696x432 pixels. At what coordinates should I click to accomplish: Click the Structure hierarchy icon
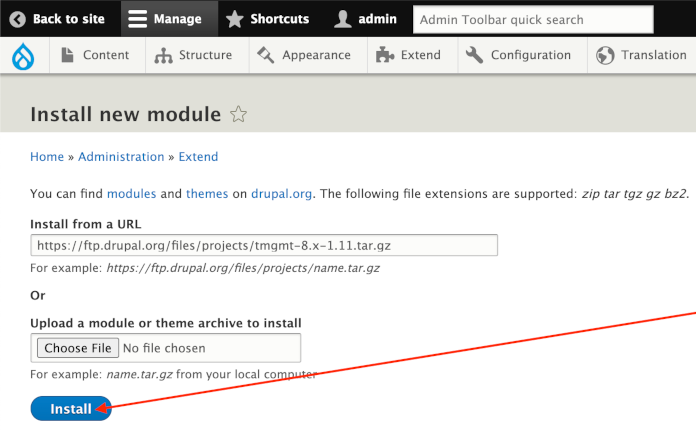click(163, 55)
